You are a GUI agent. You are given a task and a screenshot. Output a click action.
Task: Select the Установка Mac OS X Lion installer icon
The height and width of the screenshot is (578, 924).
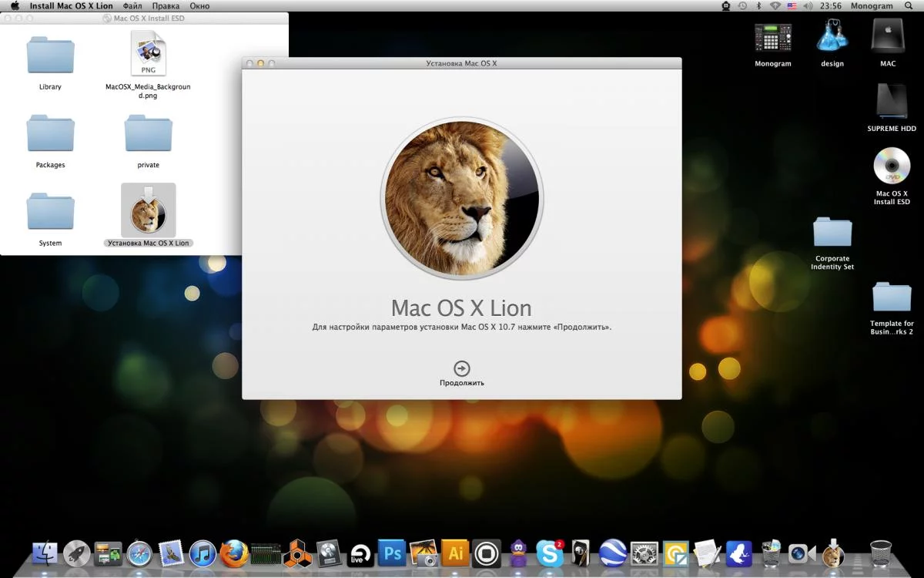(x=148, y=210)
